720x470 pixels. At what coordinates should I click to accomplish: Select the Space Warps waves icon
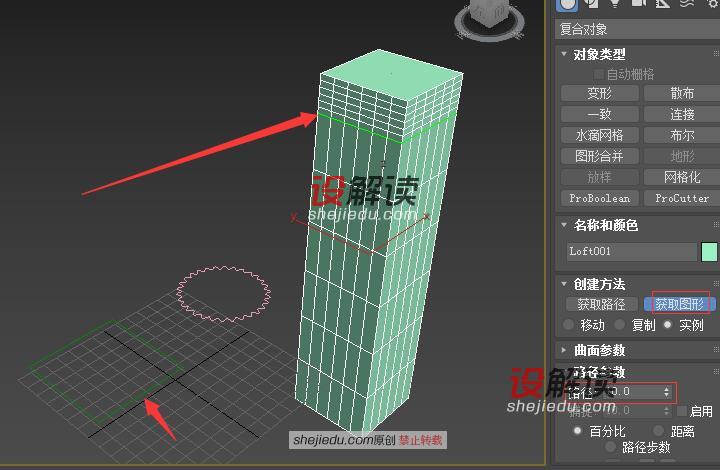pos(686,3)
